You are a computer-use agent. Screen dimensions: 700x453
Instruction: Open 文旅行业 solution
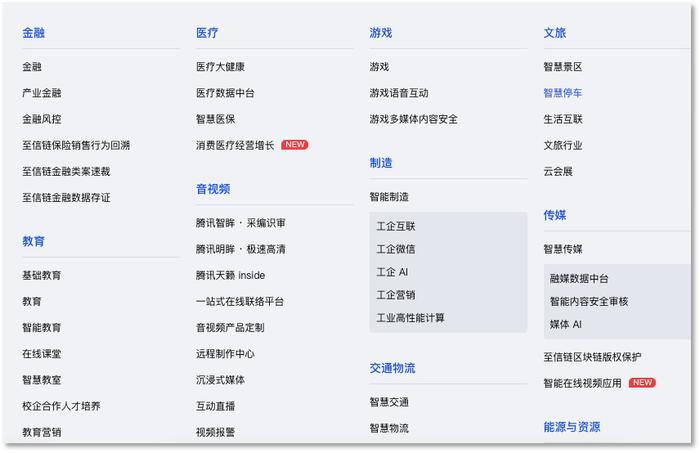pyautogui.click(x=563, y=145)
